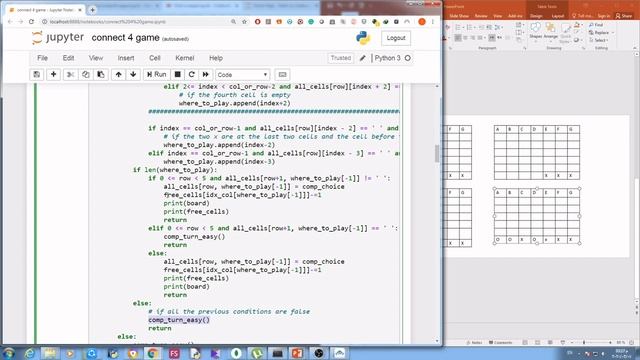This screenshot has height=360, width=640.
Task: Click the bottom-right table on the slide
Action: [537, 216]
